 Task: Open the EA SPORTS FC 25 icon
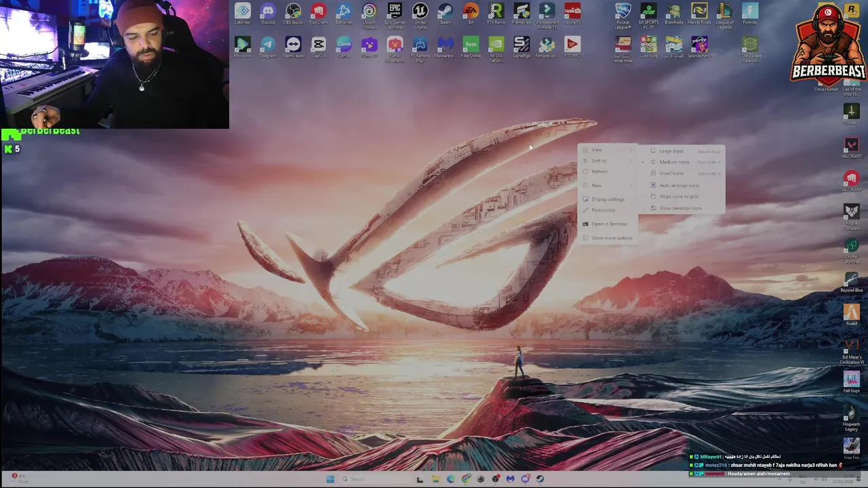tap(648, 15)
